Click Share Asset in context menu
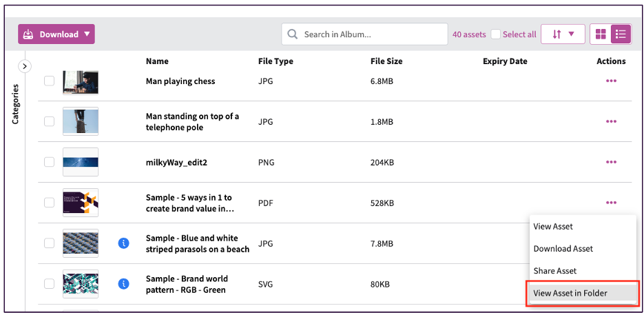Viewport: 644px width, 315px height. (555, 271)
